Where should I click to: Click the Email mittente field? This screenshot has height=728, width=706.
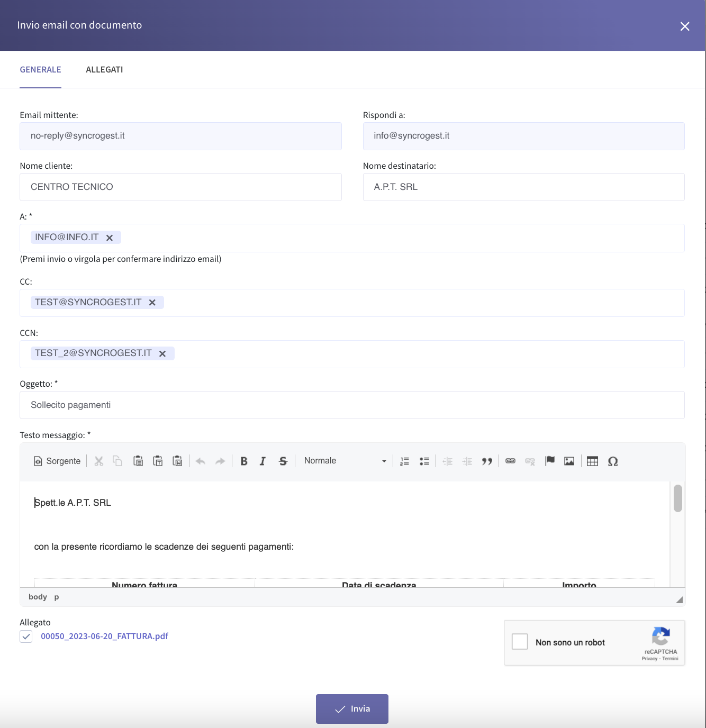coord(180,136)
